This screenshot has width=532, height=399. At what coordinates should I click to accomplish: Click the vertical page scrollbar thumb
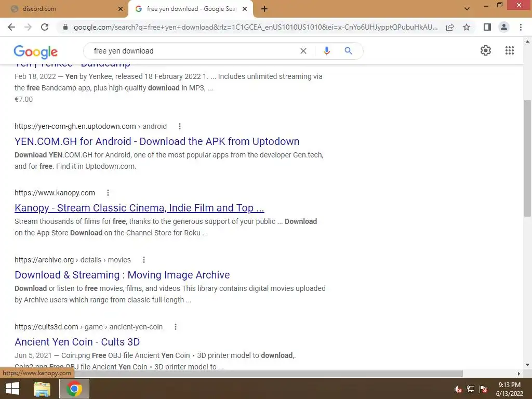tap(527, 158)
